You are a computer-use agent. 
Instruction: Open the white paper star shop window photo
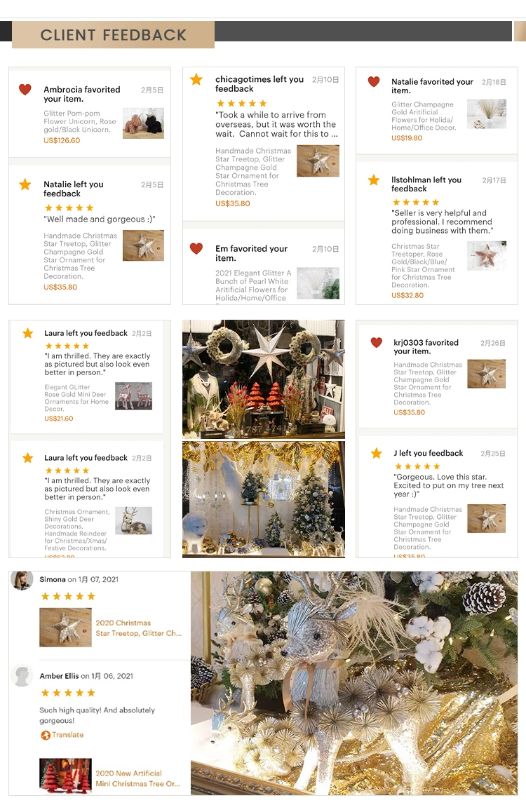point(264,379)
